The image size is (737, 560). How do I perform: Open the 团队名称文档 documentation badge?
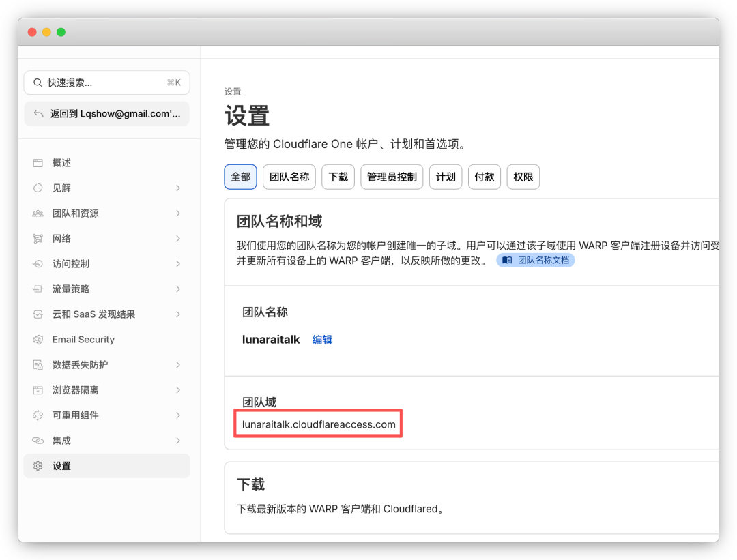tap(535, 260)
